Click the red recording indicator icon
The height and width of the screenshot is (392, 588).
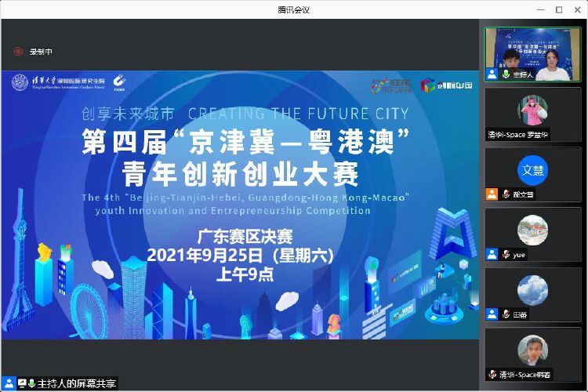[17, 52]
